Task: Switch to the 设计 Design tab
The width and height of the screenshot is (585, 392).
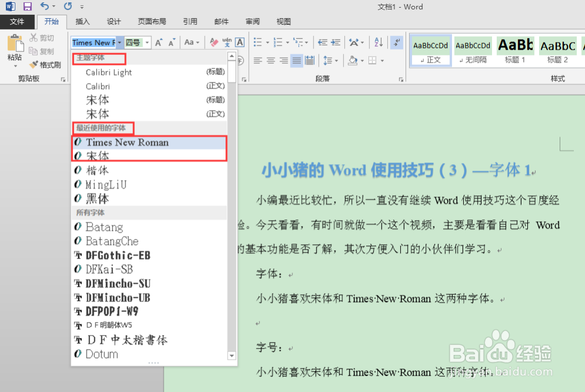Action: coord(114,22)
